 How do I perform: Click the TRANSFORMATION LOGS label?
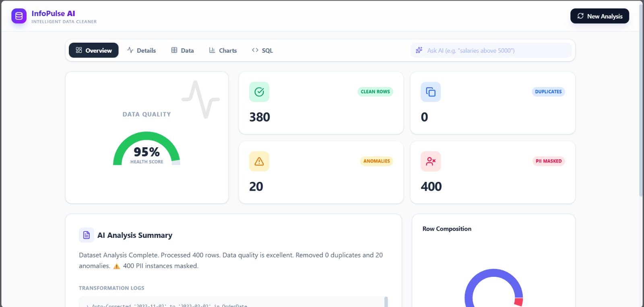click(111, 288)
